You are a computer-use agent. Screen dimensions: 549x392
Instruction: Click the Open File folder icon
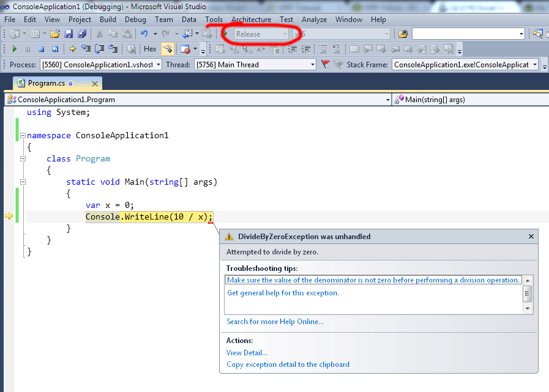(54, 34)
